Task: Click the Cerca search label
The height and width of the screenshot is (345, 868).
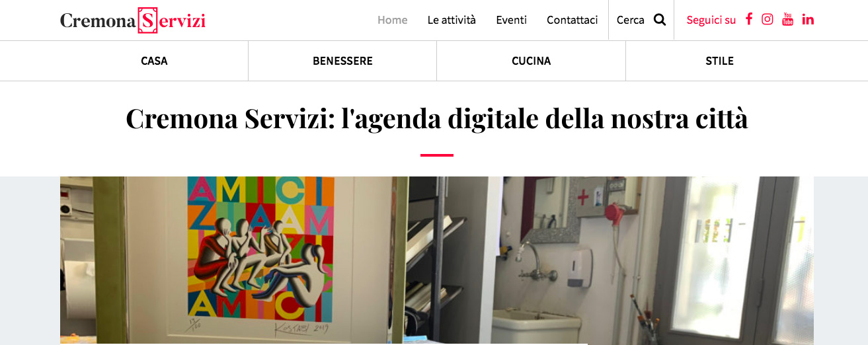Action: click(630, 20)
